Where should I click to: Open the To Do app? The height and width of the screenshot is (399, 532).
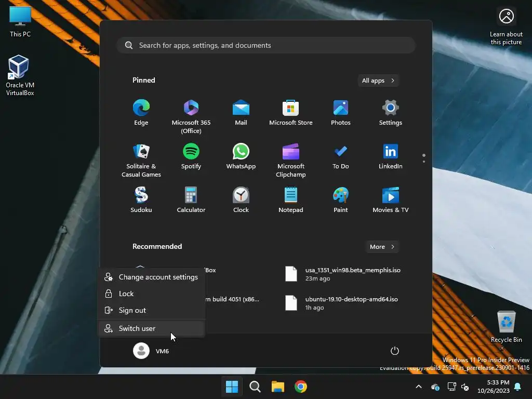click(x=341, y=156)
